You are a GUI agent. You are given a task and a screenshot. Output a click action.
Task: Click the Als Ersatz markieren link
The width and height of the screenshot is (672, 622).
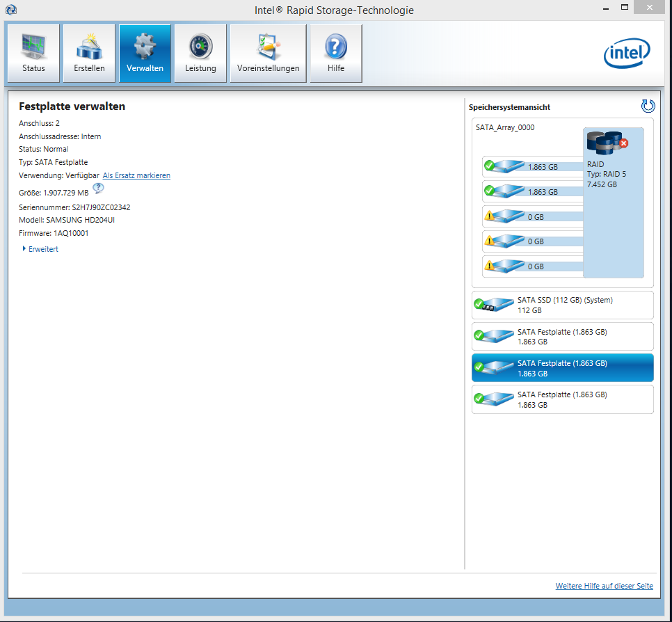136,175
